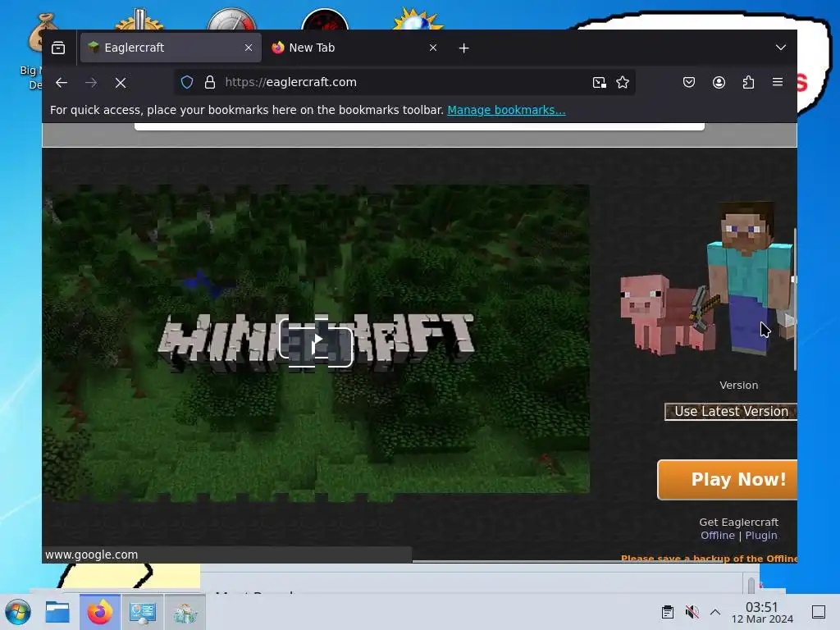
Task: Click the forward navigation arrow
Action: [x=91, y=83]
